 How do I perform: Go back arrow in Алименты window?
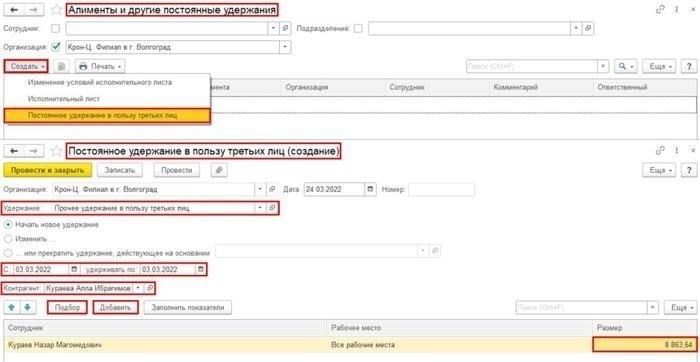14,9
